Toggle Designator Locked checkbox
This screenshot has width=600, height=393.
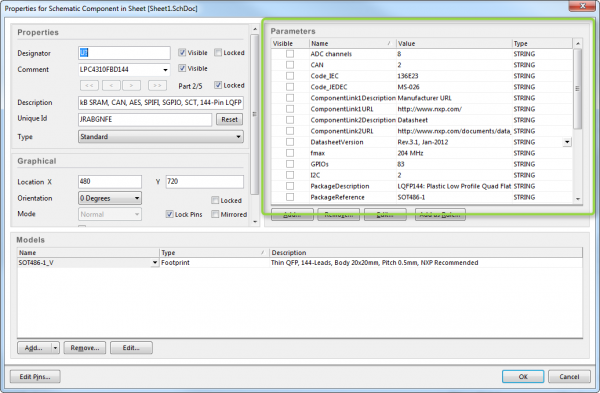click(x=218, y=52)
